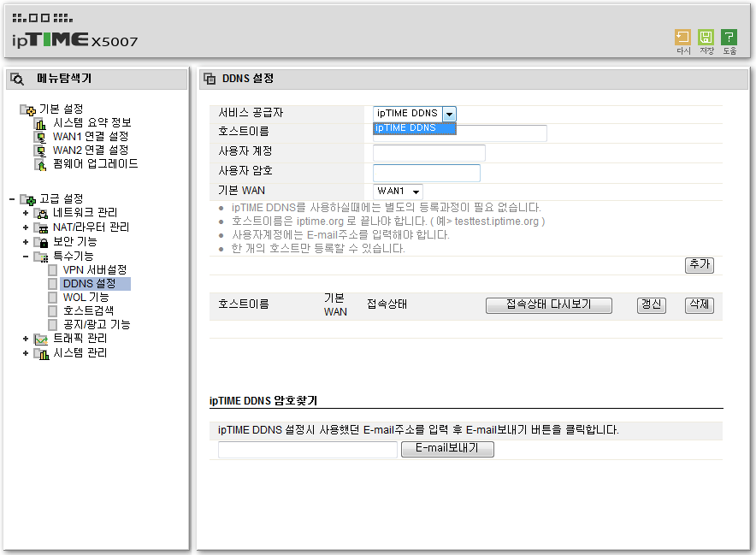
Task: Click the 다시 (reload) icon
Action: (682, 38)
